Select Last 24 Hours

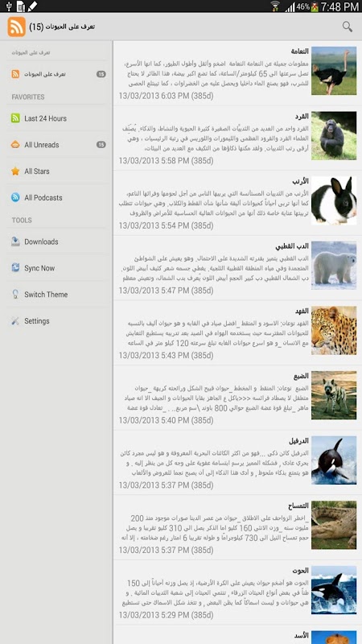click(45, 118)
